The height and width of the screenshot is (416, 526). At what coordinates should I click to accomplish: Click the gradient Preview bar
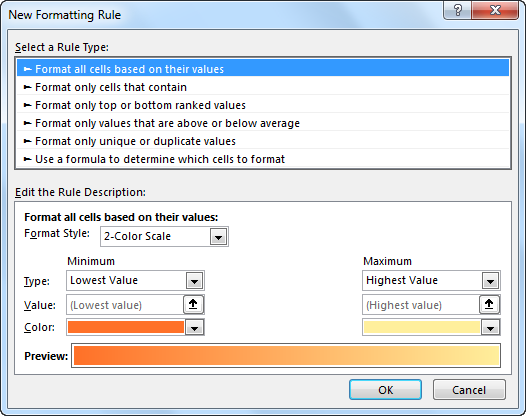pos(286,356)
